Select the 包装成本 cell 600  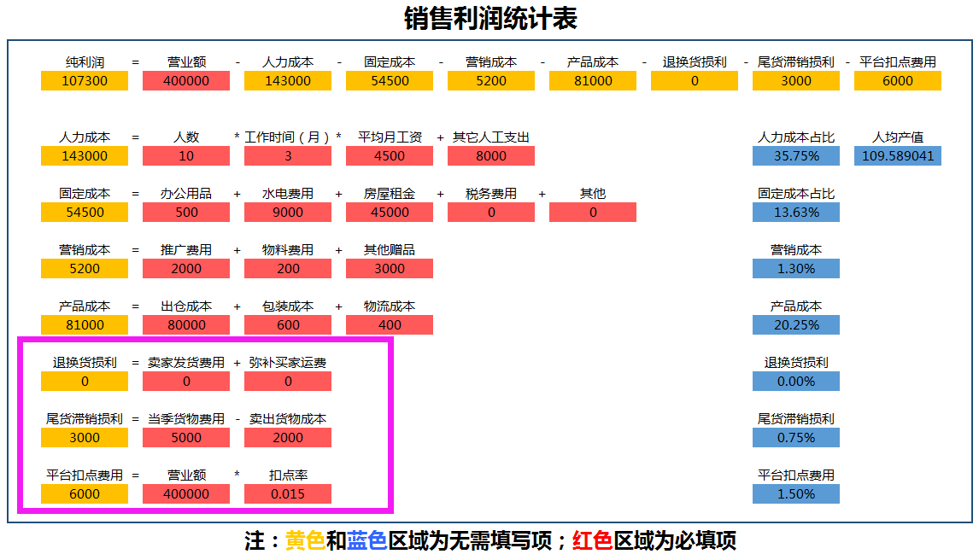point(288,325)
